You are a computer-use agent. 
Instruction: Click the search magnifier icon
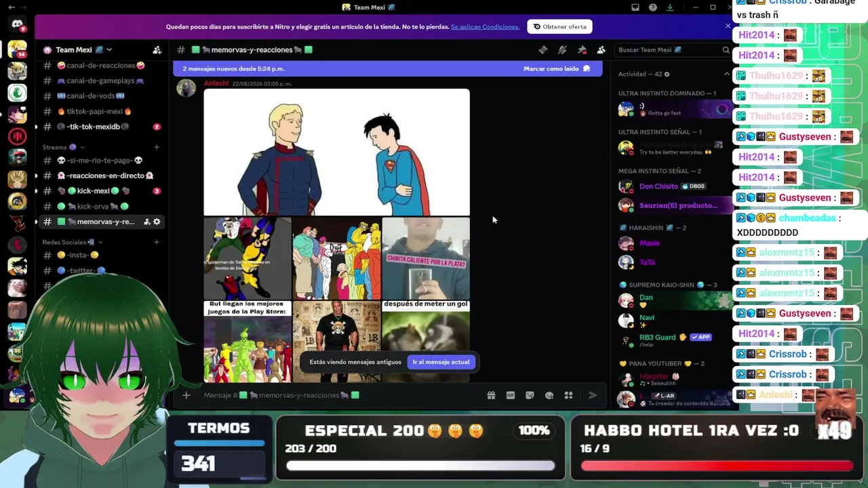726,50
